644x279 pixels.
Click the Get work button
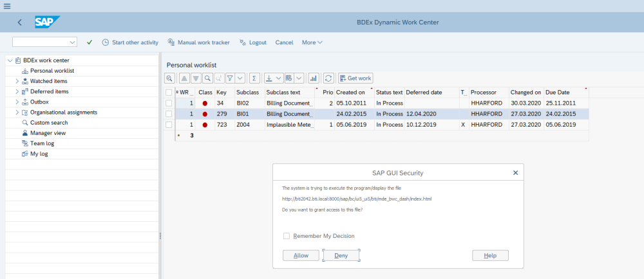tap(355, 78)
